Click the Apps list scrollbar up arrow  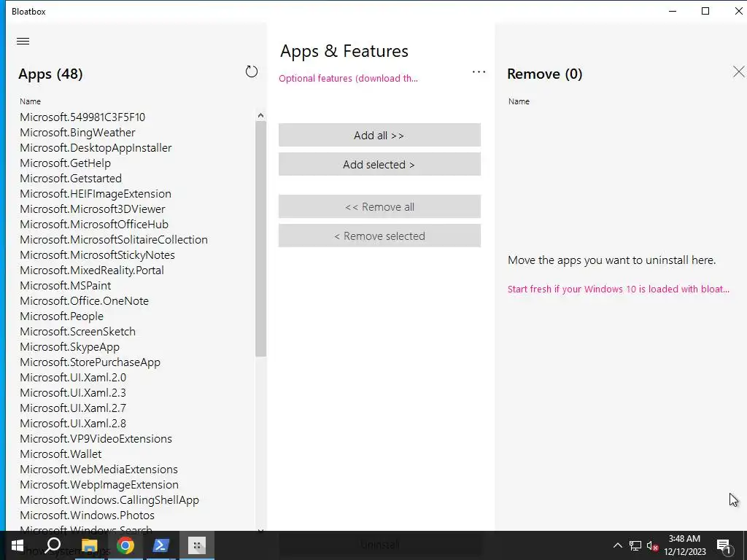[x=260, y=115]
